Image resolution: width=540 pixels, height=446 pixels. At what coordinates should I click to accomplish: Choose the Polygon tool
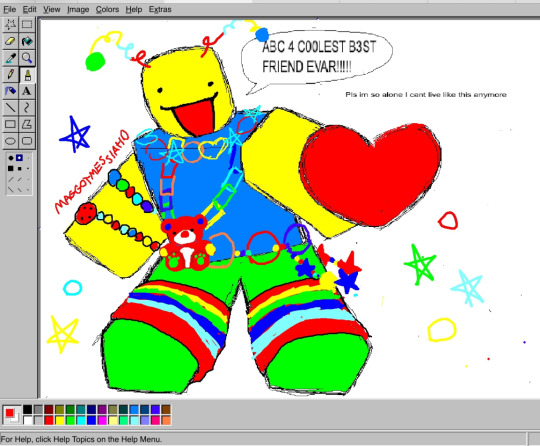(x=27, y=124)
